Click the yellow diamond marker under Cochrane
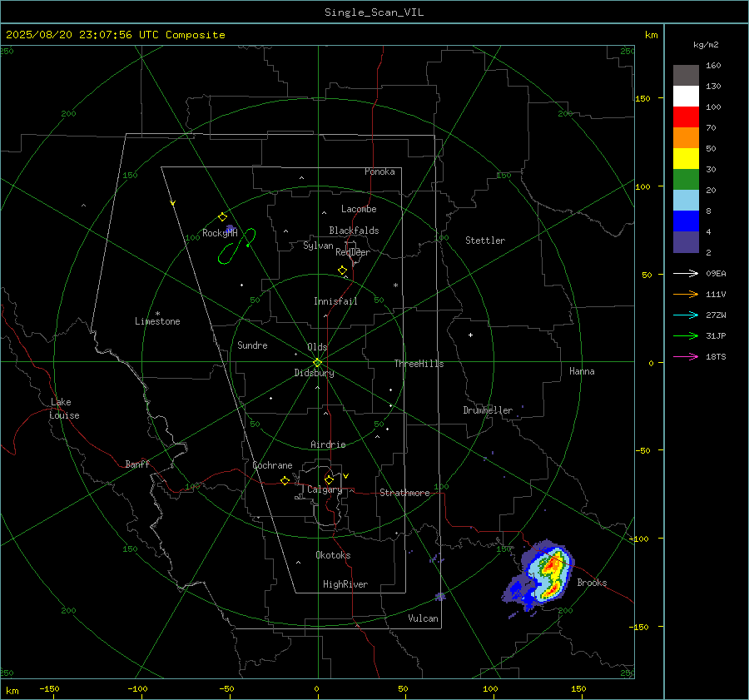Image resolution: width=749 pixels, height=700 pixels. [285, 481]
